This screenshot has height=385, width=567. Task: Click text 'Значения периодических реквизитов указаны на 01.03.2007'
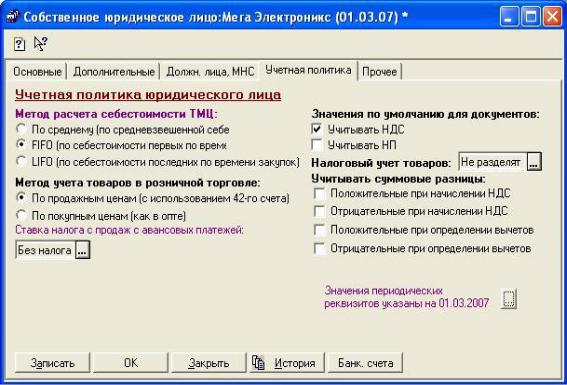pyautogui.click(x=406, y=297)
